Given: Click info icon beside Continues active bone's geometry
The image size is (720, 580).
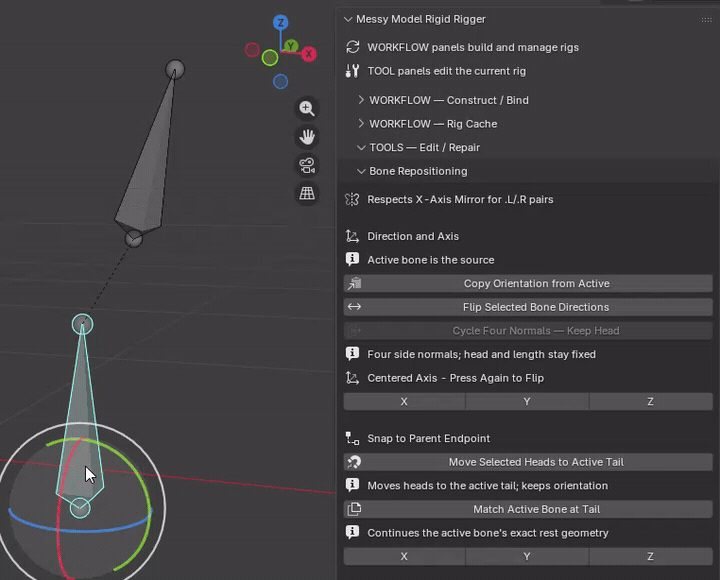Looking at the screenshot, I should click(352, 533).
